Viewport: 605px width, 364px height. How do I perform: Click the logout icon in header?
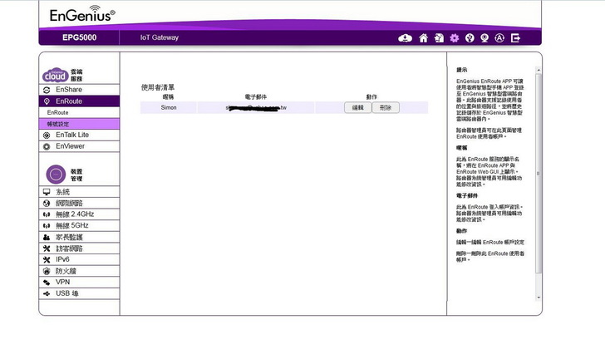click(x=515, y=37)
